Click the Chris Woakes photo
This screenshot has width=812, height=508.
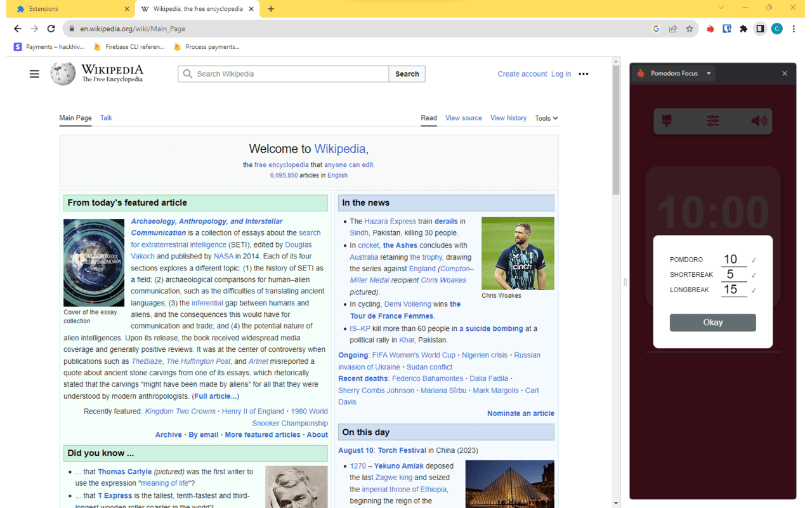pos(518,253)
